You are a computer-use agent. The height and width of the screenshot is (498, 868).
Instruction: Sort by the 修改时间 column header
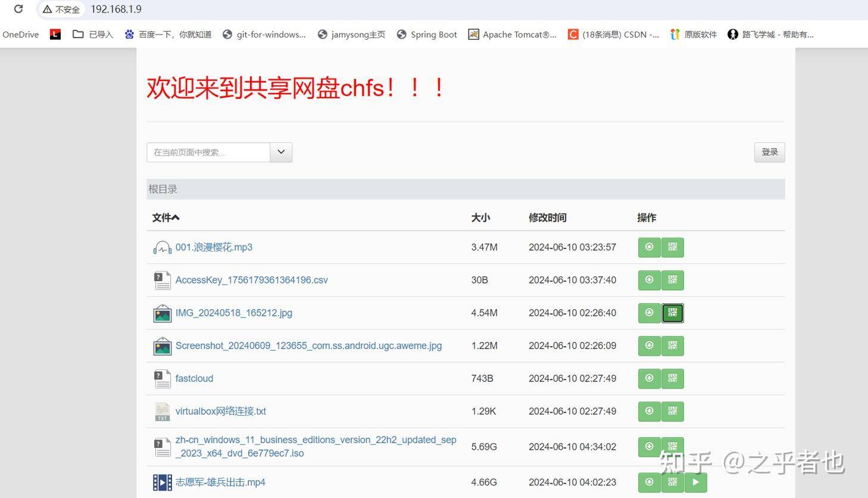[x=548, y=217]
